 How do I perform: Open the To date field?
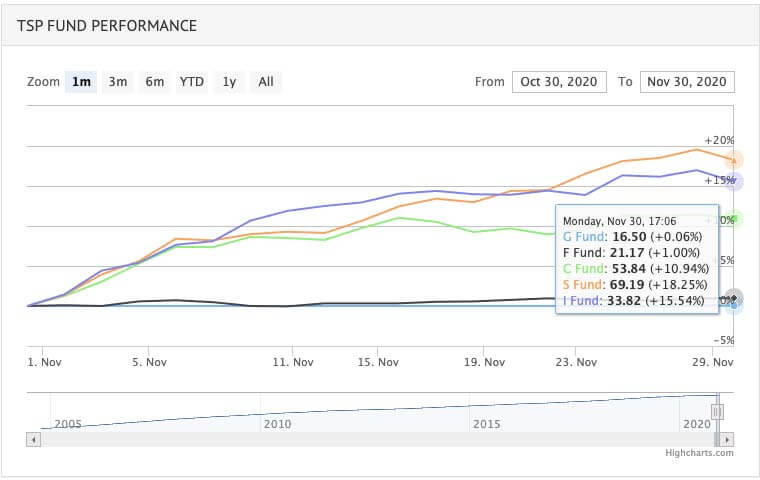pyautogui.click(x=687, y=82)
